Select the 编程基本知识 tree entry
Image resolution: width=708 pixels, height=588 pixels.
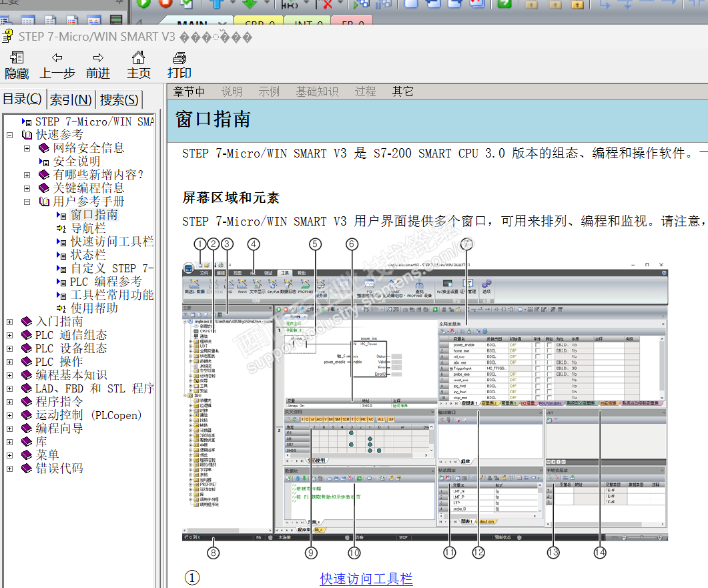point(71,375)
